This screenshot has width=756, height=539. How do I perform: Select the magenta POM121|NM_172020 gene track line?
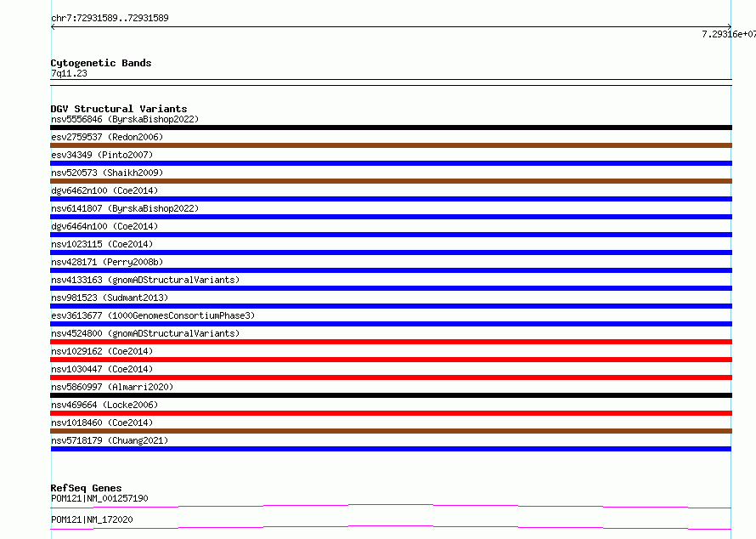391,527
